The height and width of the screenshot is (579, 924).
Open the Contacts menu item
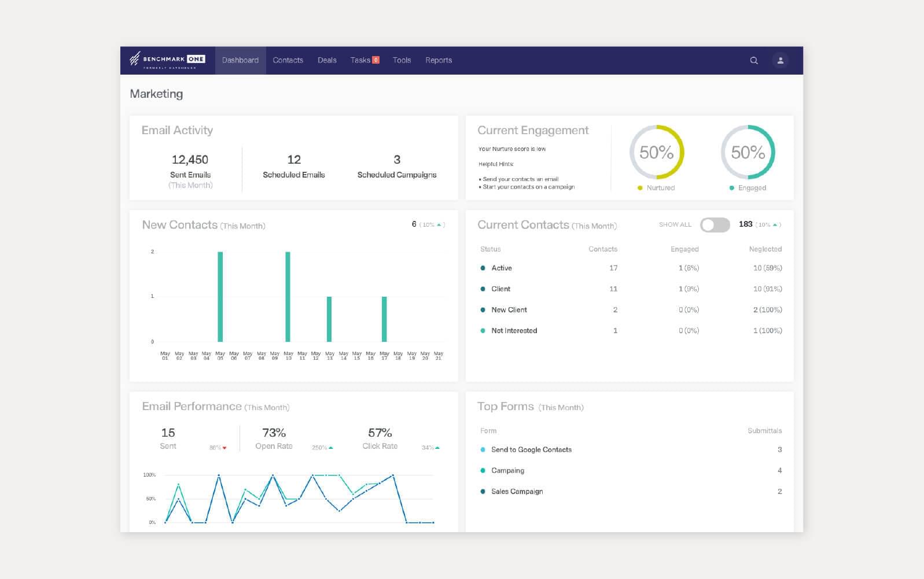(x=288, y=60)
